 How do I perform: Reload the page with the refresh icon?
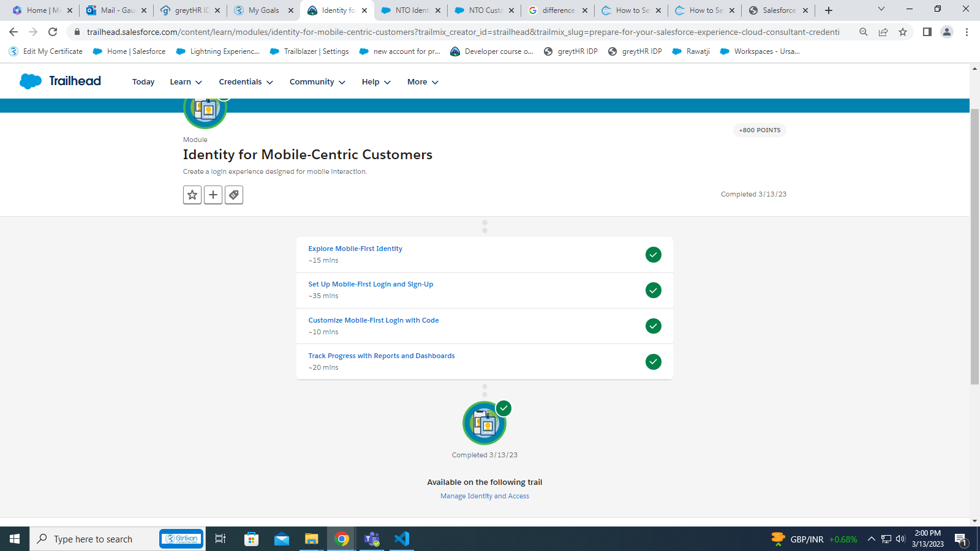53,32
